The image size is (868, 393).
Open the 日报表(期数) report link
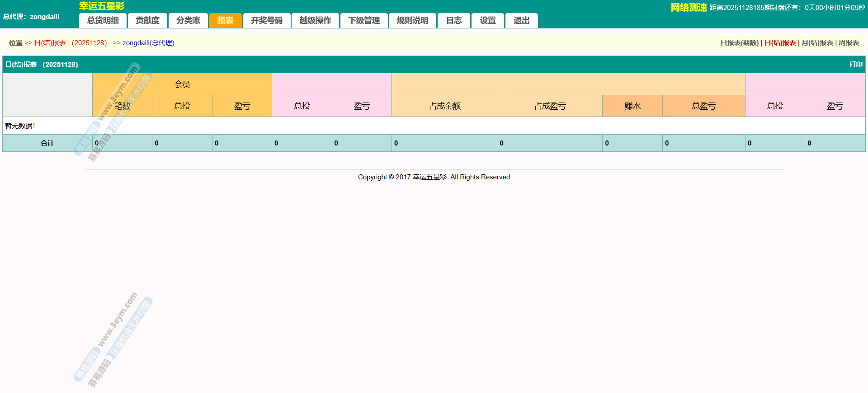click(739, 43)
